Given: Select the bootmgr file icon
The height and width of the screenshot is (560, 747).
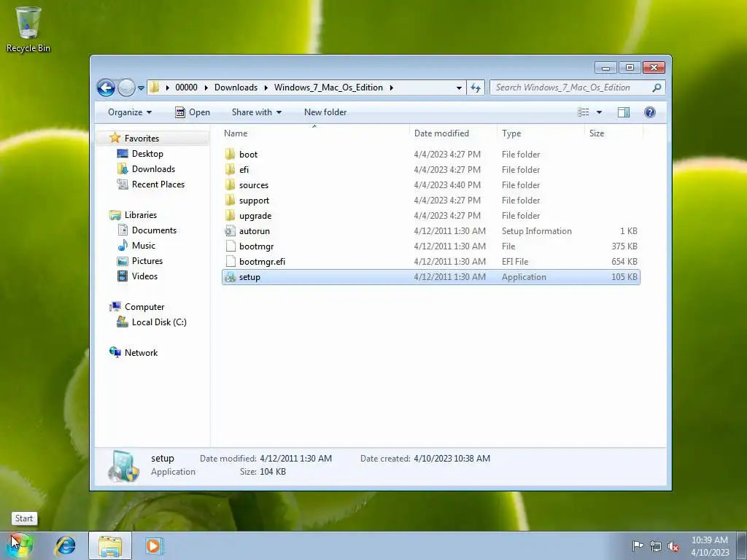Looking at the screenshot, I should tap(230, 246).
